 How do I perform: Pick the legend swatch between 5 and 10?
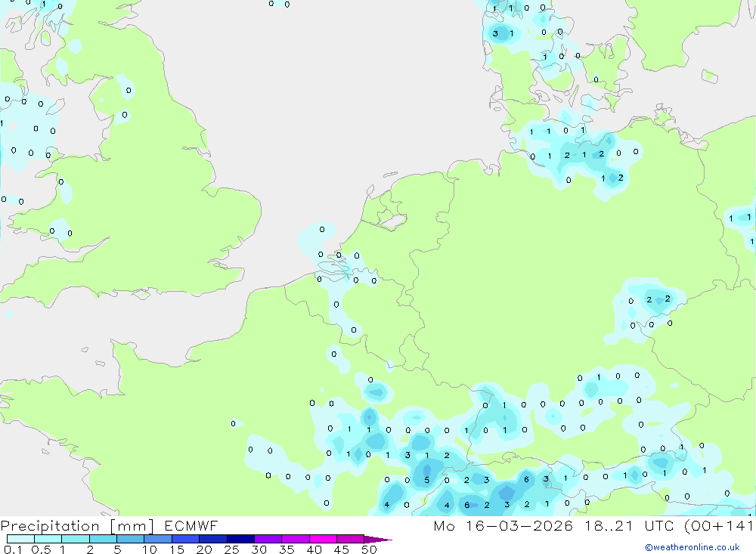pyautogui.click(x=130, y=539)
